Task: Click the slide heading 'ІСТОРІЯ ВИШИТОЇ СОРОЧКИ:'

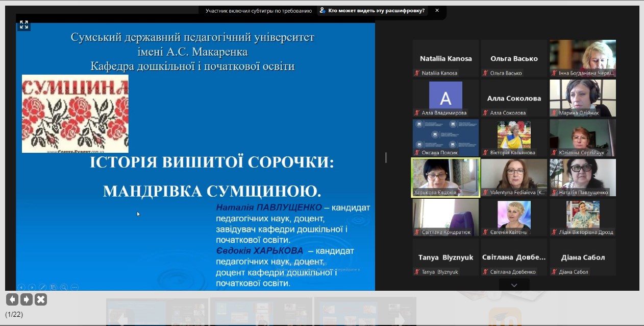Action: tap(212, 162)
